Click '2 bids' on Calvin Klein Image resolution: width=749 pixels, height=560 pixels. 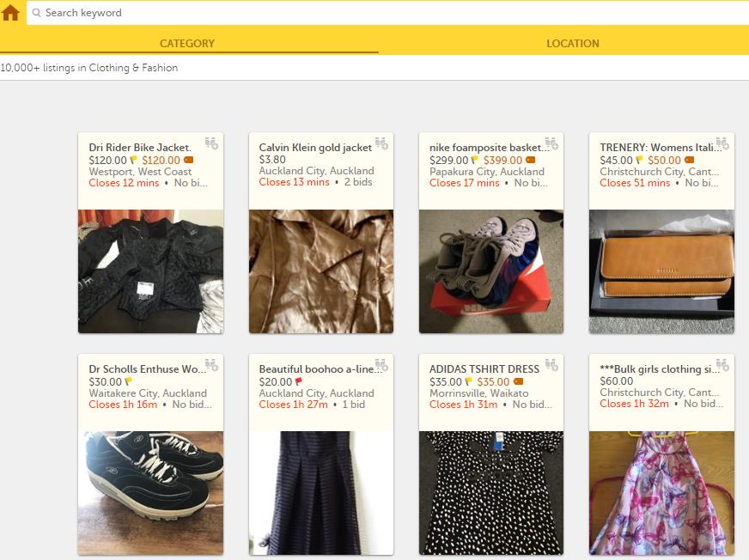(358, 181)
